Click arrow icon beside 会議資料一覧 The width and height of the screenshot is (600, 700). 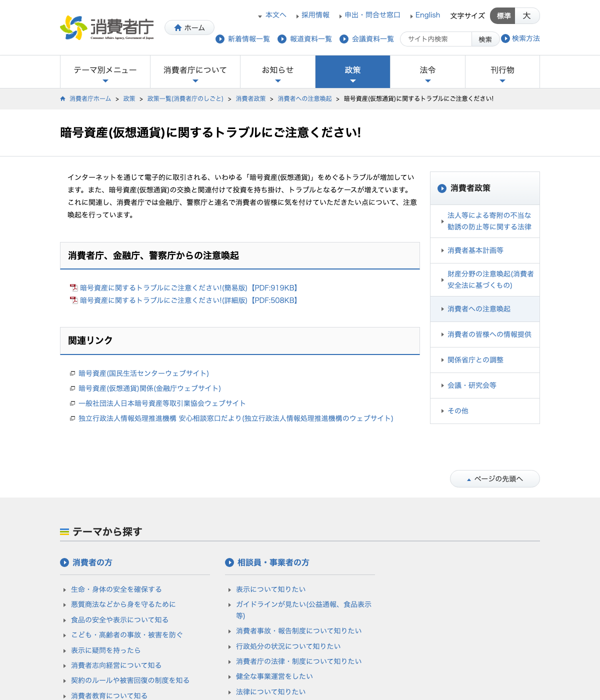(x=344, y=39)
